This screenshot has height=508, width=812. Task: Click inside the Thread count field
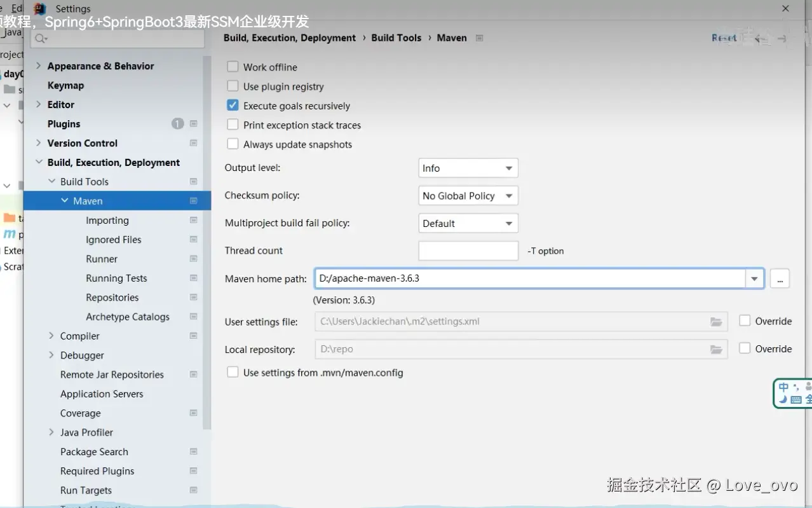point(468,251)
